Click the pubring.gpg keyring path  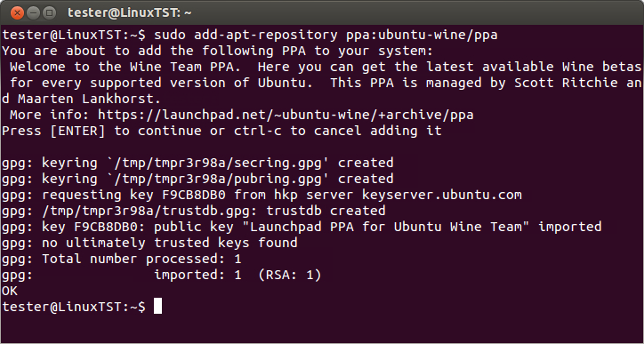coord(218,179)
